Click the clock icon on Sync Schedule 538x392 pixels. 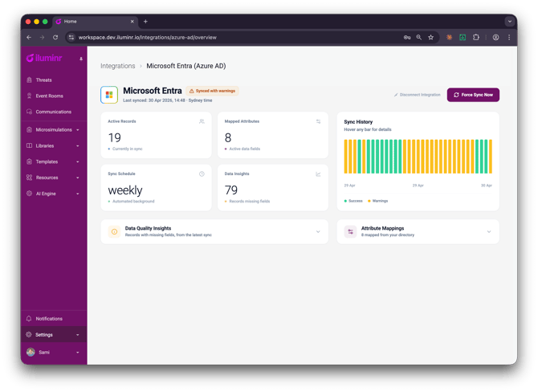202,174
